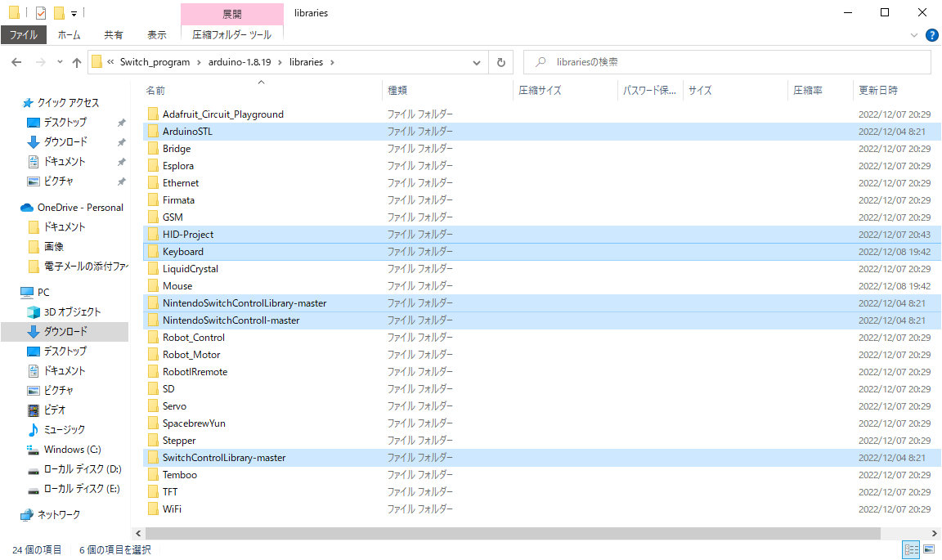This screenshot has height=560, width=942.
Task: Expand the ribbon chevron
Action: click(913, 35)
